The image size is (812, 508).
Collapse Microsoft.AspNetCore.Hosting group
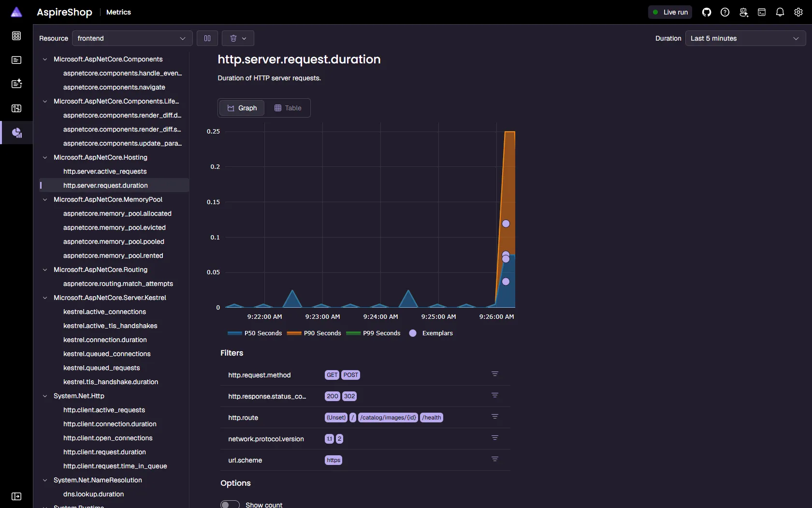point(45,157)
